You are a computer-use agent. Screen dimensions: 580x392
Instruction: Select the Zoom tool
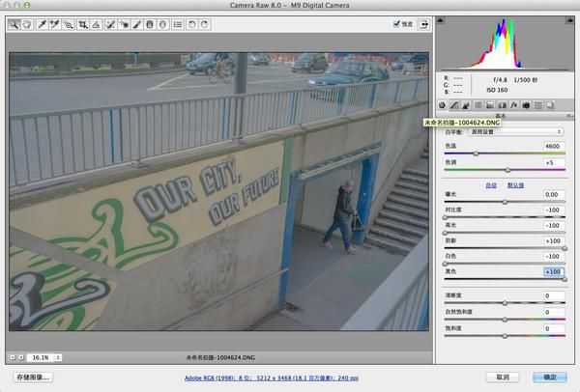14,25
